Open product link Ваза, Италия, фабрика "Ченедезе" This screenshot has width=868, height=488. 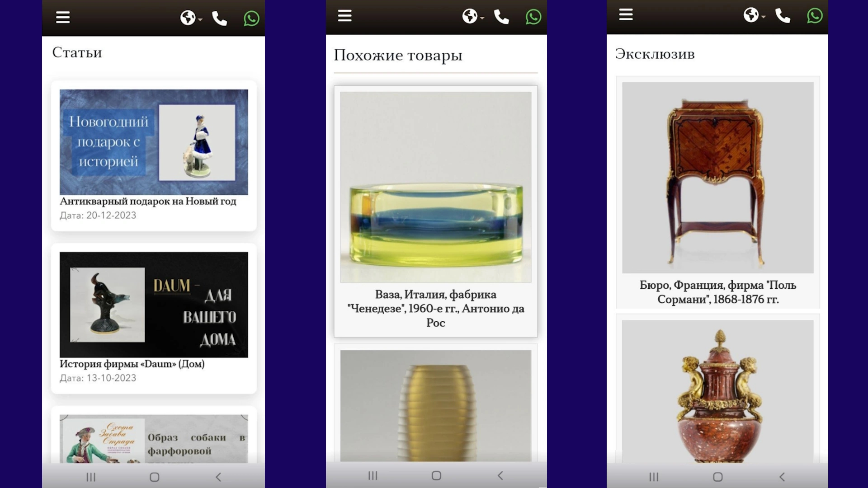tap(436, 309)
